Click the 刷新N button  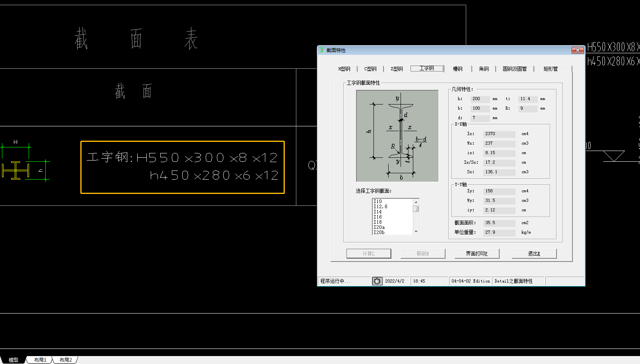tap(423, 254)
